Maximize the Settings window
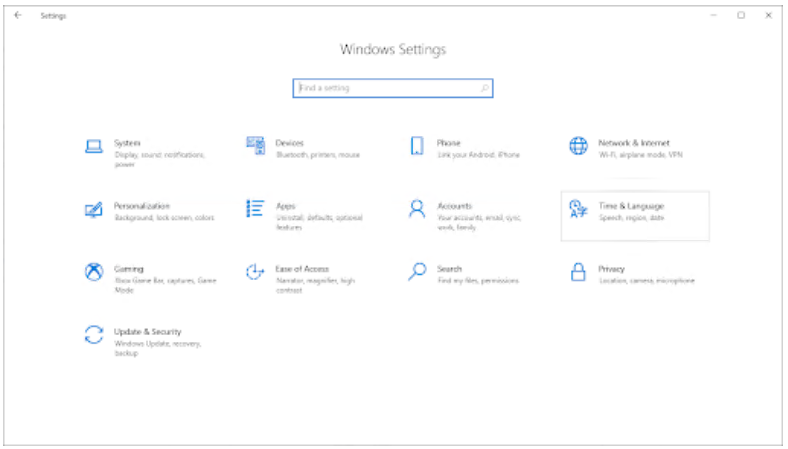This screenshot has height=449, width=788. click(x=741, y=16)
